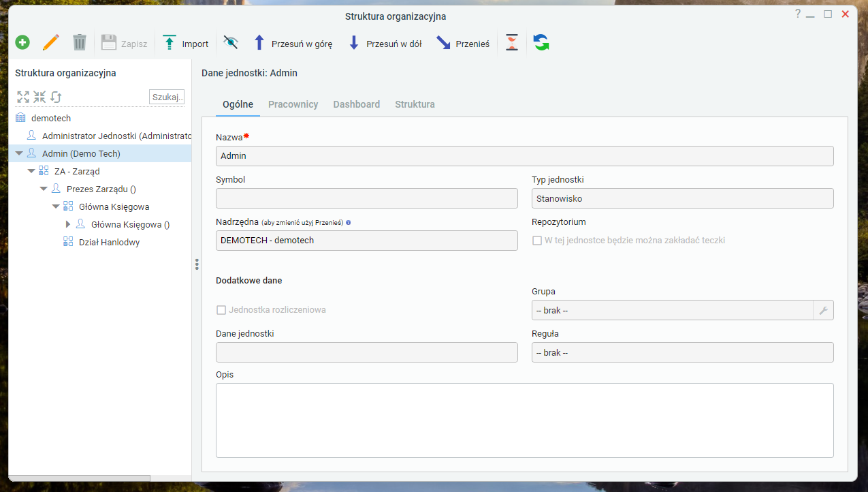Enable the repository folders checkbox
Image resolution: width=868 pixels, height=492 pixels.
coord(537,241)
